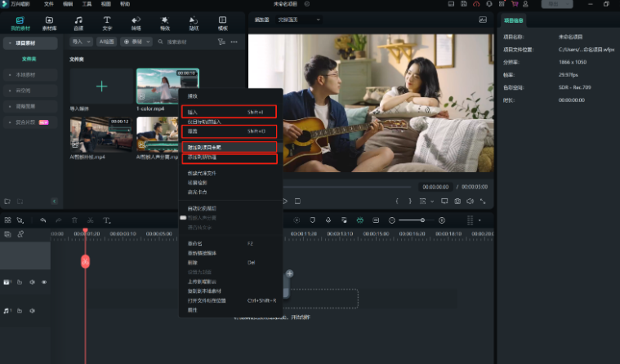Click the fullscreen preview icon
Viewport: 620px width, 364px height.
(484, 201)
